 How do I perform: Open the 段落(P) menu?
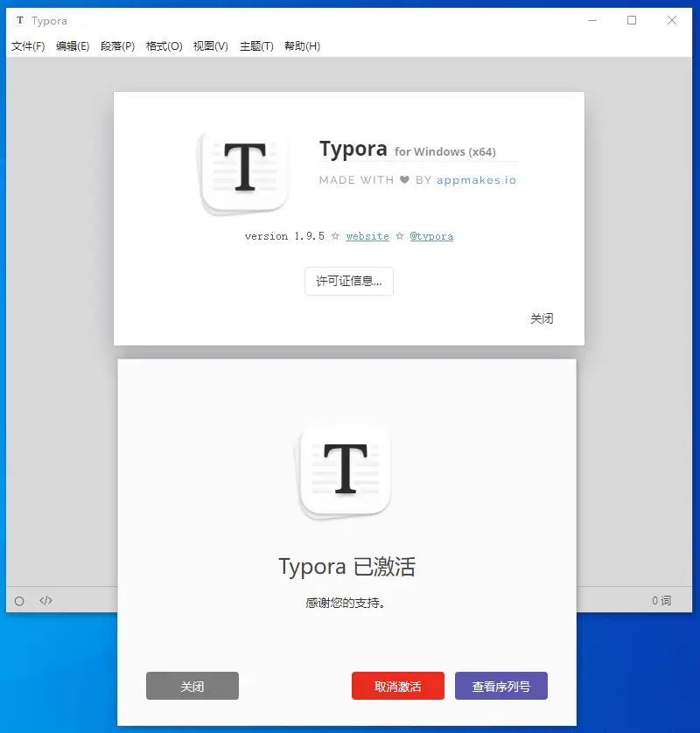point(117,46)
